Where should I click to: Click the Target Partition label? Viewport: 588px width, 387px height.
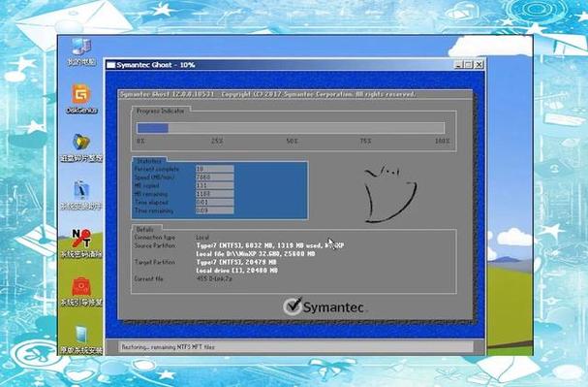155,263
